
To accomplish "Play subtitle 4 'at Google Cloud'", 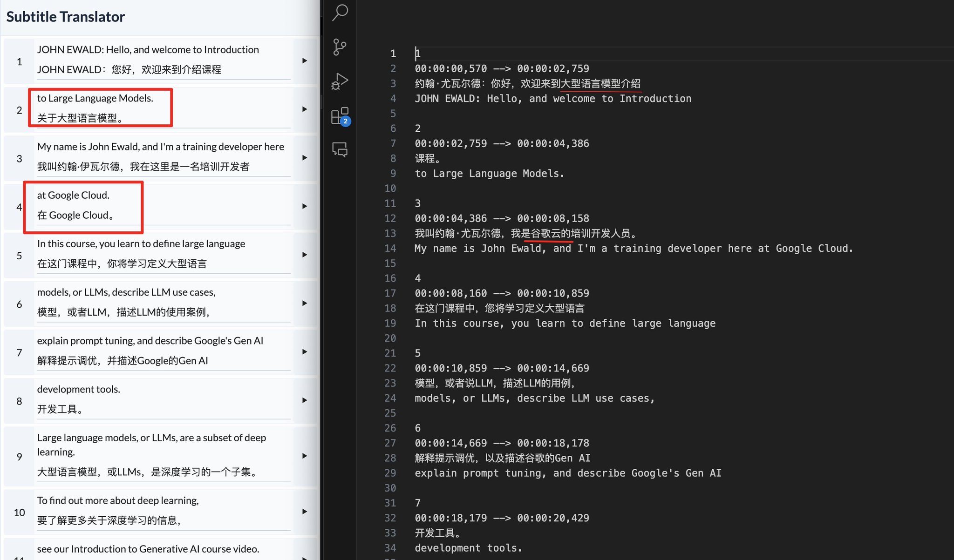I will point(305,206).
